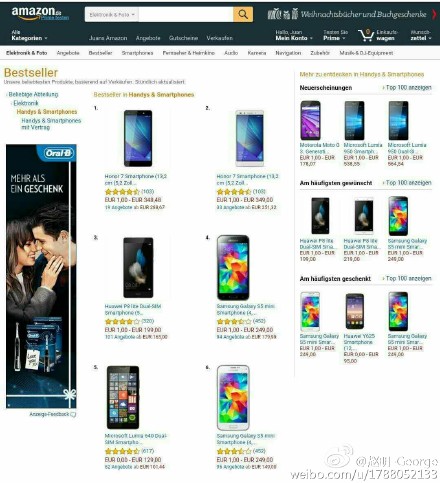The image size is (440, 483).
Task: Click the Amazon.de logo
Action: [x=37, y=13]
